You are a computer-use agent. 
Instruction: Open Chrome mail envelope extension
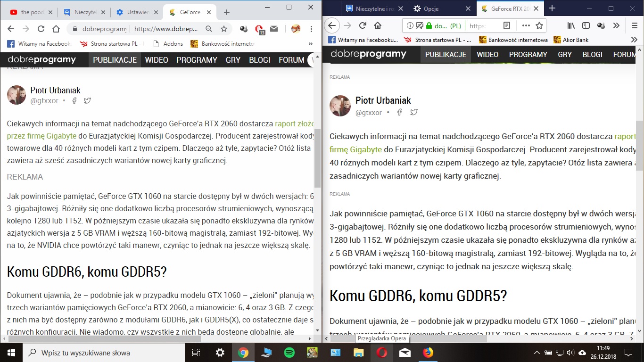tap(274, 29)
